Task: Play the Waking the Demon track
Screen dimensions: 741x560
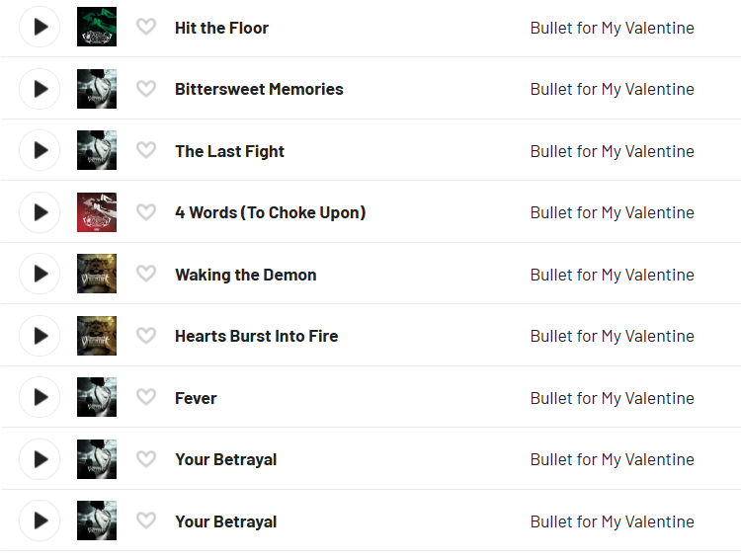Action: 40,274
